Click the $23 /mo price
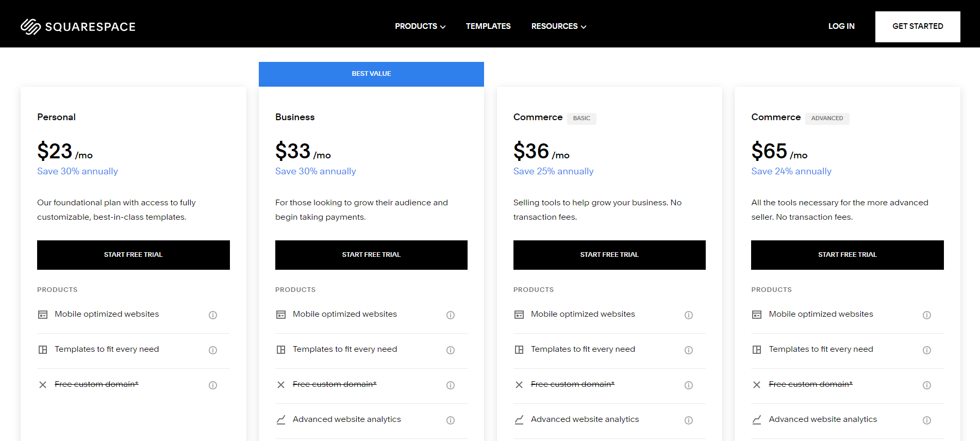This screenshot has height=441, width=980. coord(65,151)
